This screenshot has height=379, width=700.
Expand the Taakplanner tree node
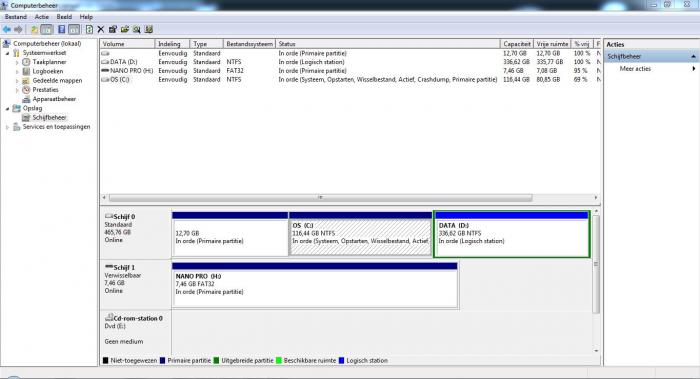(17, 62)
